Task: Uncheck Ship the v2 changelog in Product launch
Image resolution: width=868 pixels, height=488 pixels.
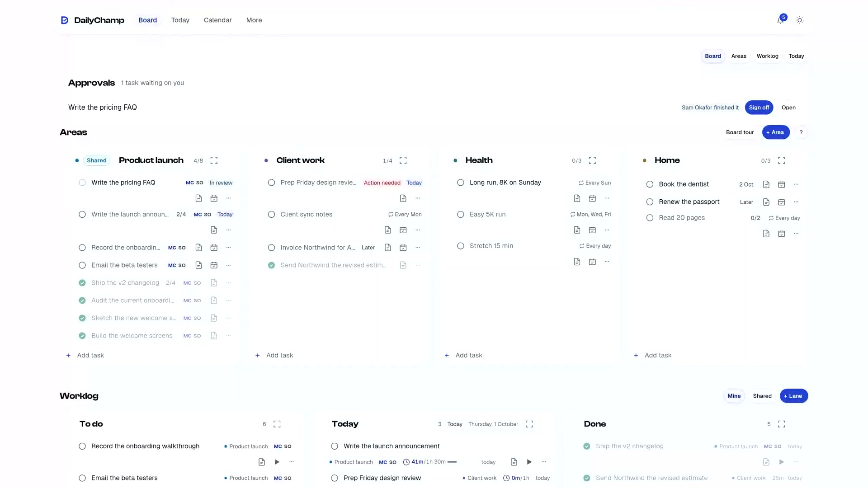Action: click(82, 283)
